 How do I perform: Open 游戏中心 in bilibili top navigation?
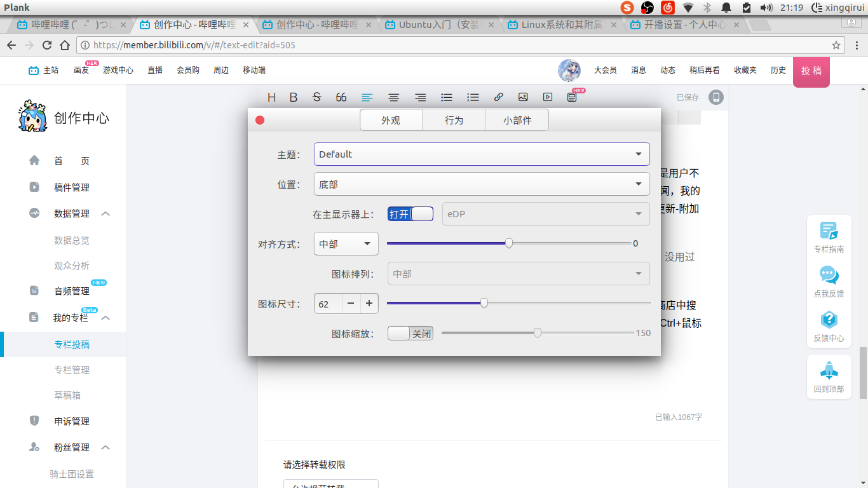point(118,71)
